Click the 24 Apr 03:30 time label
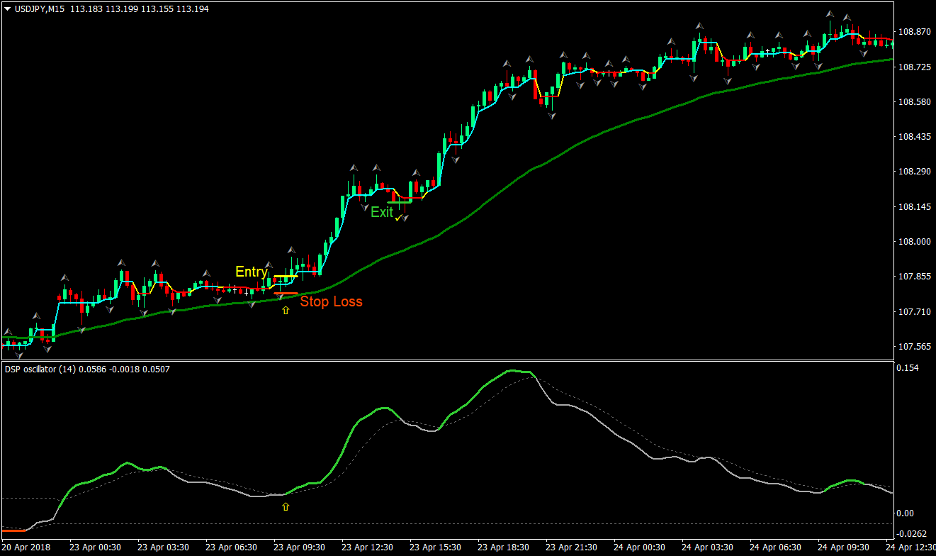936x556 pixels. coord(707,547)
